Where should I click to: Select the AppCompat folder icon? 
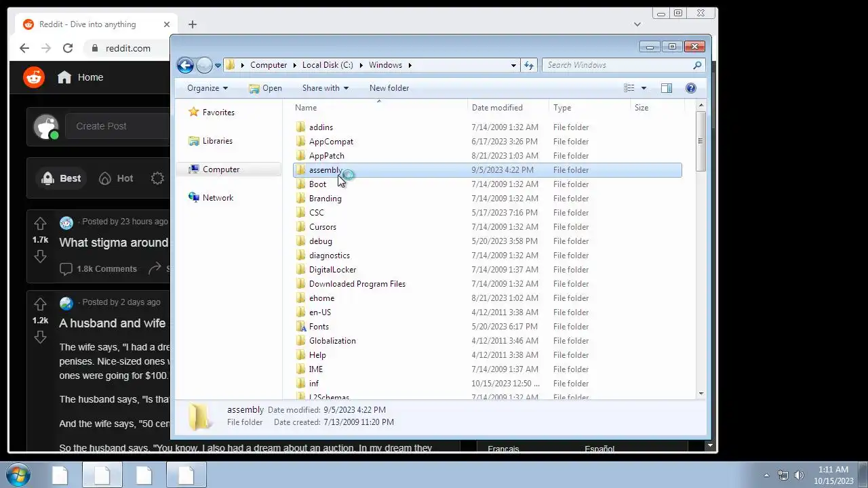tap(301, 142)
